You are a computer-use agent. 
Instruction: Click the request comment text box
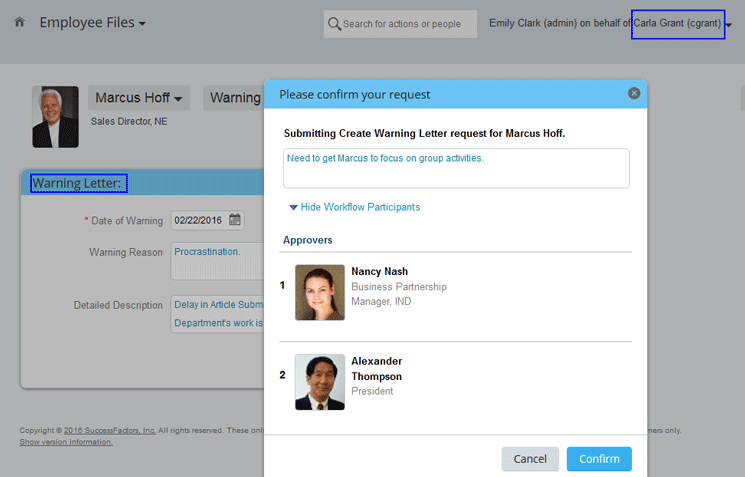[456, 168]
